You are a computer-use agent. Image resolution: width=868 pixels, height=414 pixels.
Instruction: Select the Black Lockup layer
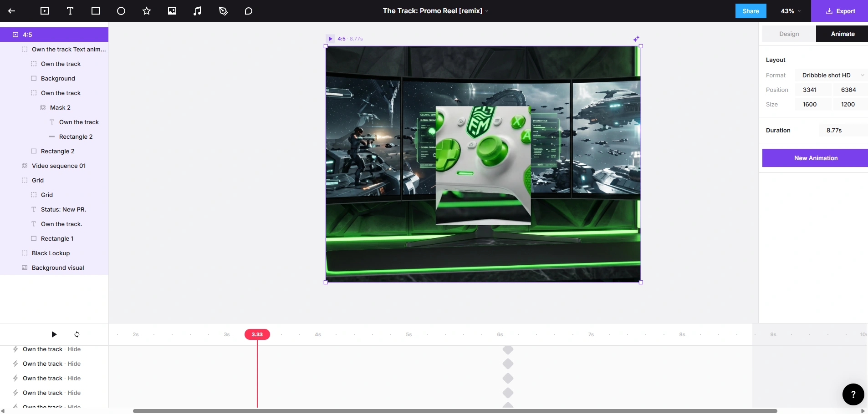point(54,253)
